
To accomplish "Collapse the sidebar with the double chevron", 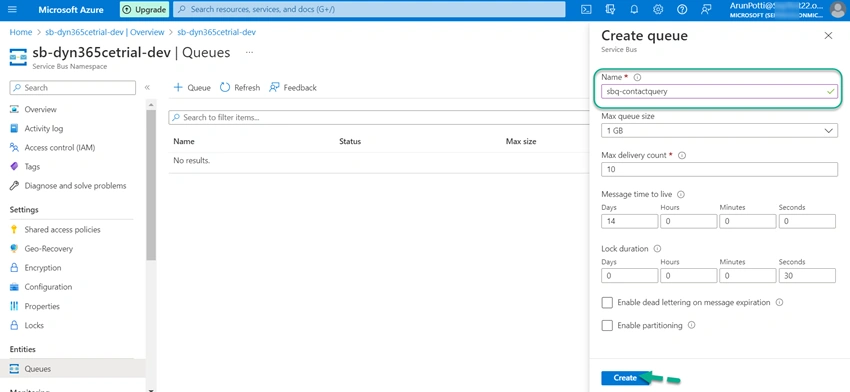I will click(x=147, y=88).
